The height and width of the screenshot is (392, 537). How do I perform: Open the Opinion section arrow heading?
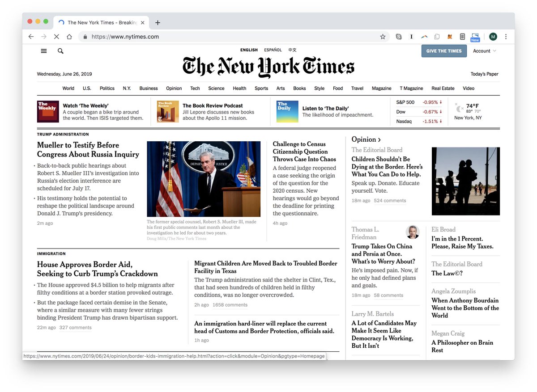pos(366,139)
